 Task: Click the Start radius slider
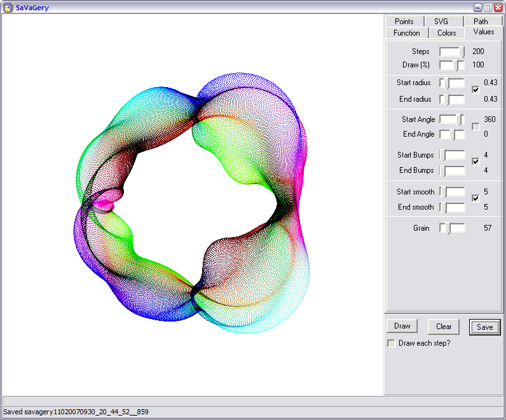[x=453, y=83]
